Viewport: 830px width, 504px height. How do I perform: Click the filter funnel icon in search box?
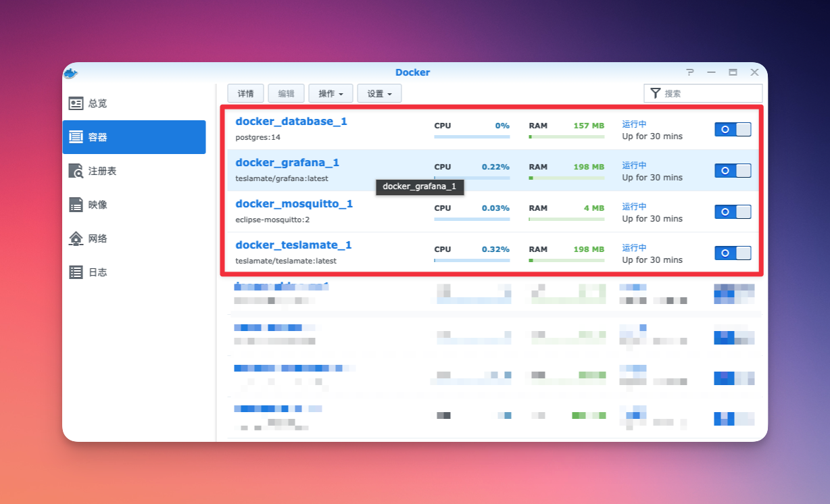655,93
